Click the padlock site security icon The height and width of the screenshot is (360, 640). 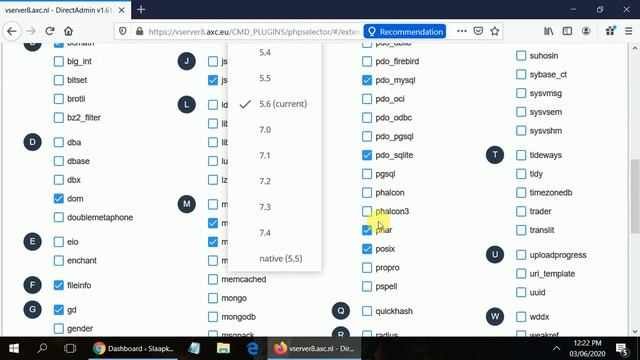click(139, 31)
